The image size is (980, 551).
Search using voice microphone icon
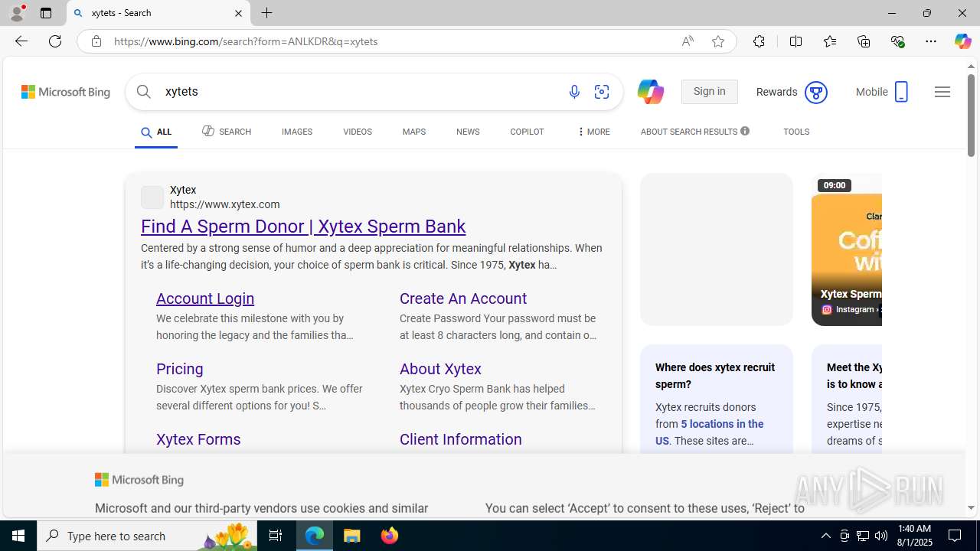[x=574, y=92]
